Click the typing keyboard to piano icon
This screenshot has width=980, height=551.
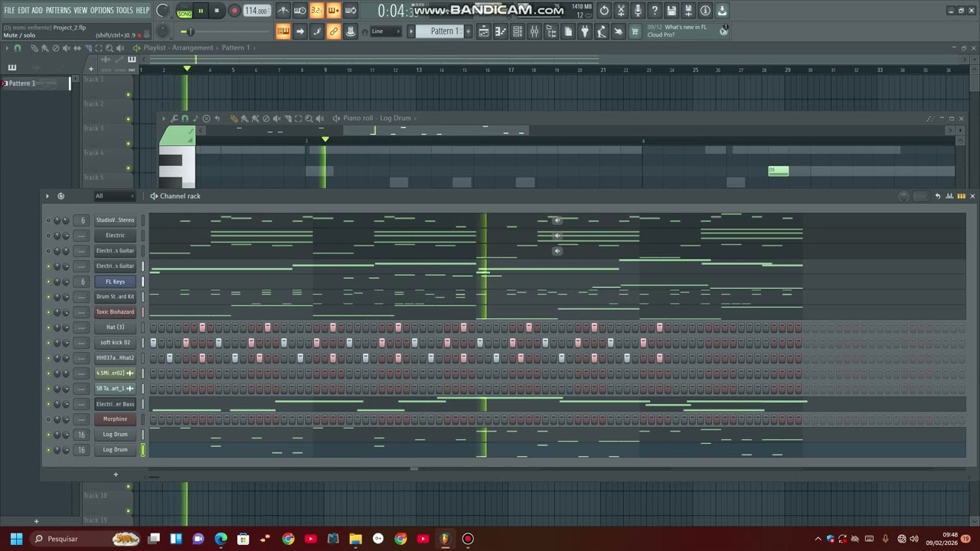[x=283, y=31]
